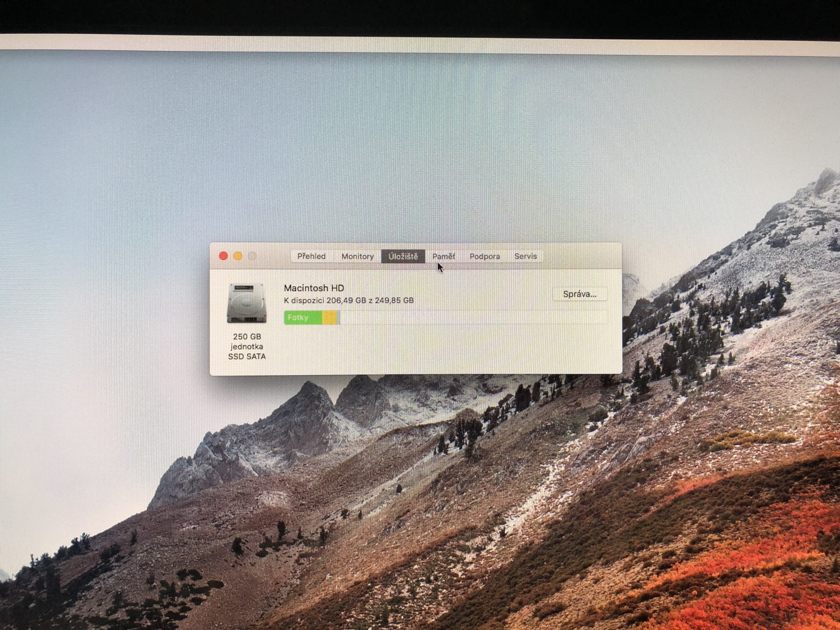Show the Podpora tab
The width and height of the screenshot is (840, 630).
pos(485,256)
